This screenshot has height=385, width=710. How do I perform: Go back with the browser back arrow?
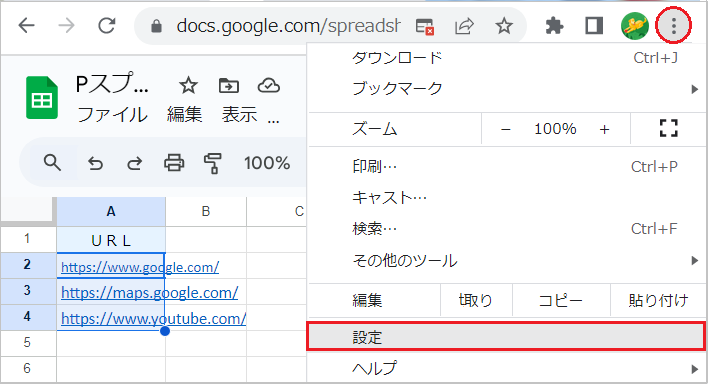pos(27,26)
